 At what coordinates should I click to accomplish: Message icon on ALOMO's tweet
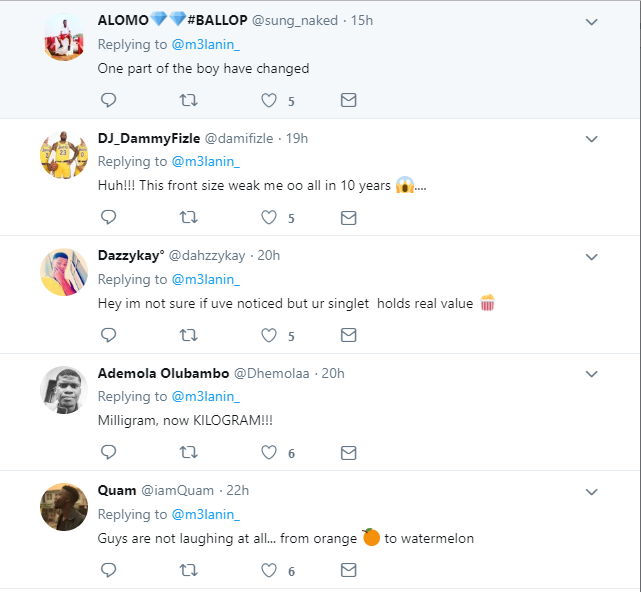tap(348, 100)
